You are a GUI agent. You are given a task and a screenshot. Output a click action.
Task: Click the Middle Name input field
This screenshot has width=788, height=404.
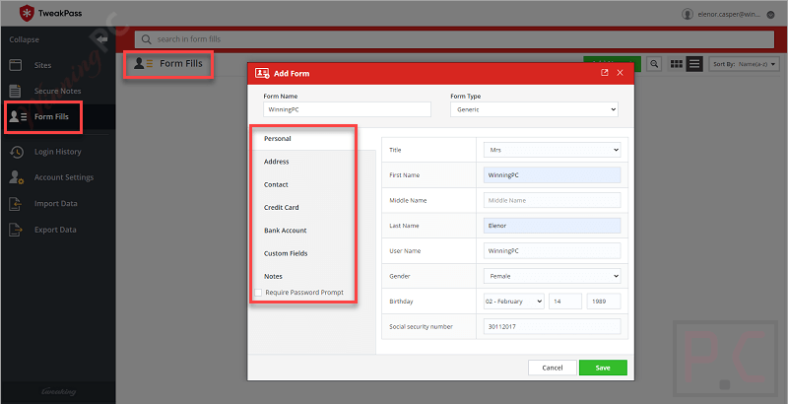click(x=552, y=200)
